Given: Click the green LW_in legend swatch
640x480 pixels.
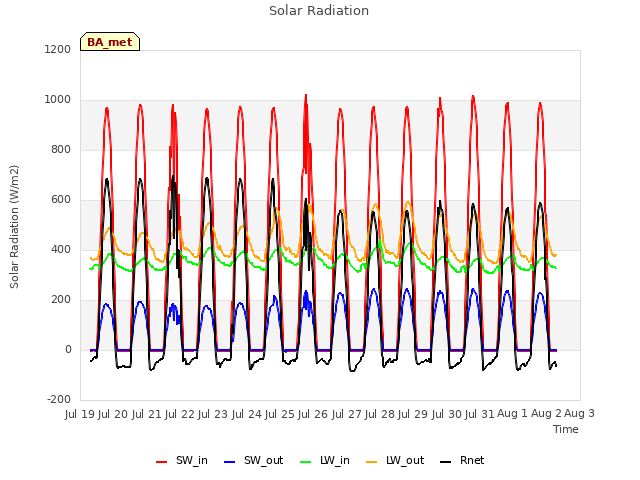Looking at the screenshot, I should click(306, 462).
